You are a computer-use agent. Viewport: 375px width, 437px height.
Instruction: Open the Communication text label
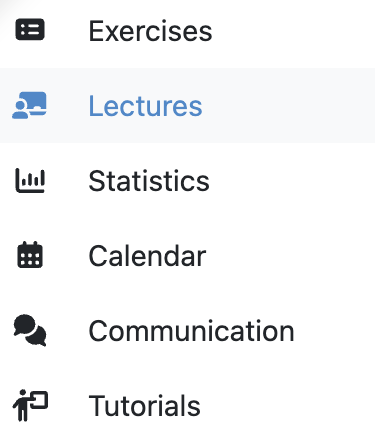[191, 331]
